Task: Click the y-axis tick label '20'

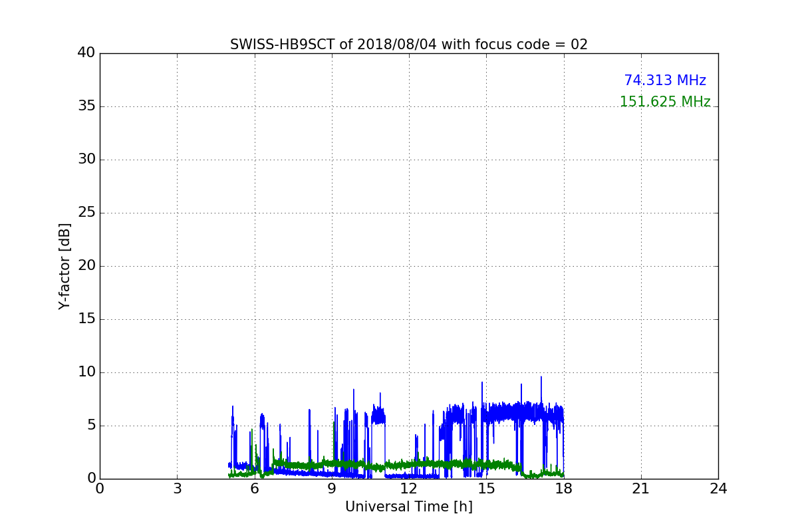Action: [x=86, y=266]
